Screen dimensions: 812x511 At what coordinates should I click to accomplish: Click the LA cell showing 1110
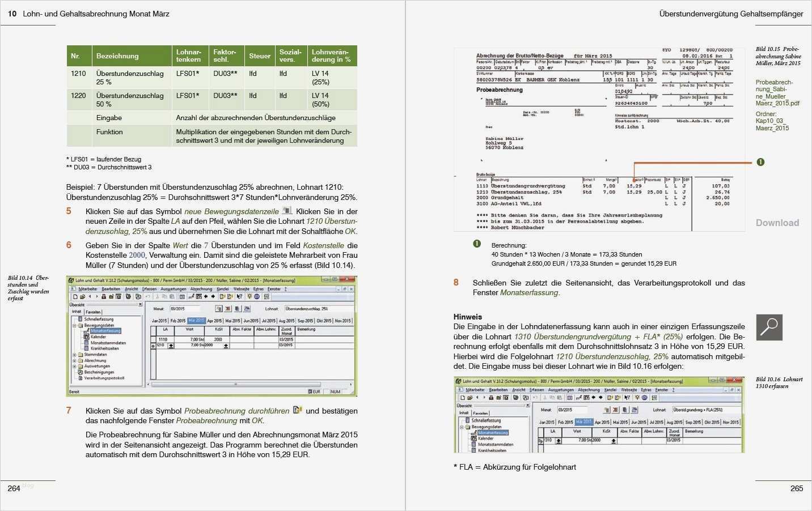click(x=166, y=339)
